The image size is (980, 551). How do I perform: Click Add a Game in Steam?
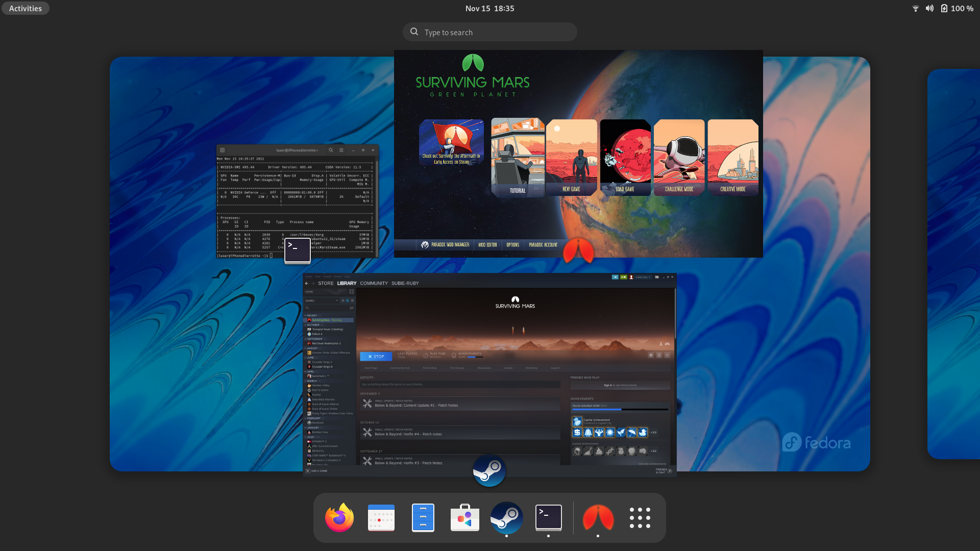click(x=316, y=471)
